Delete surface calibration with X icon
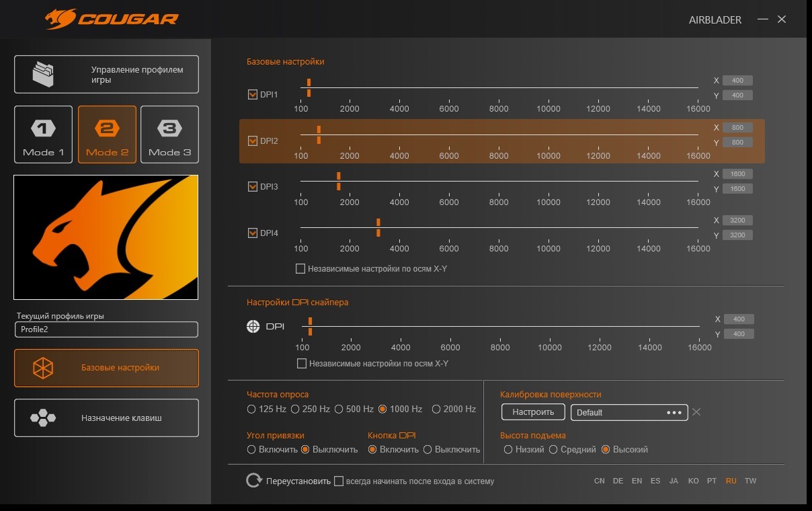 coord(696,412)
